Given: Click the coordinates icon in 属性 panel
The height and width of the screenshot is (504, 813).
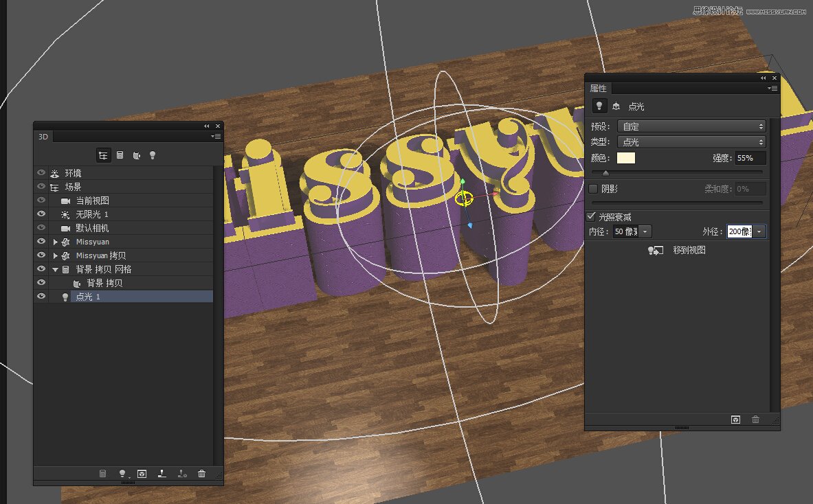Looking at the screenshot, I should point(616,106).
